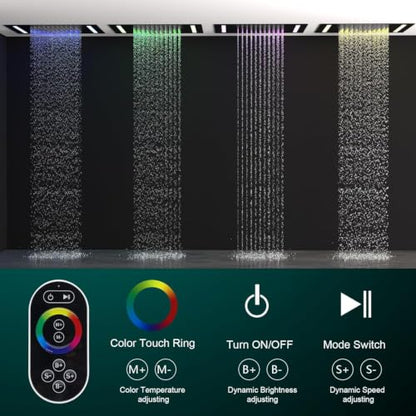Tap the power button on the remote
The width and height of the screenshot is (416, 416).
[x=51, y=297]
